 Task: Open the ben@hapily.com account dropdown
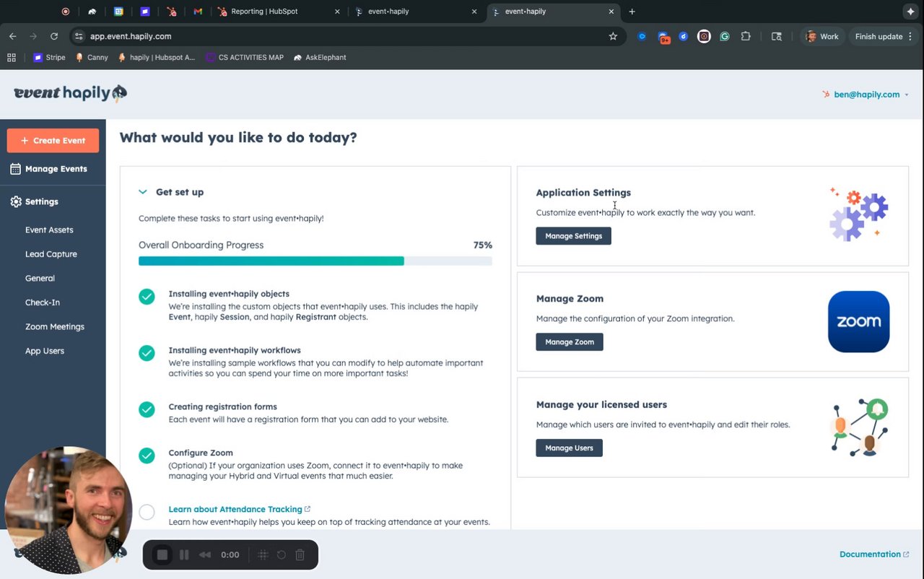866,95
